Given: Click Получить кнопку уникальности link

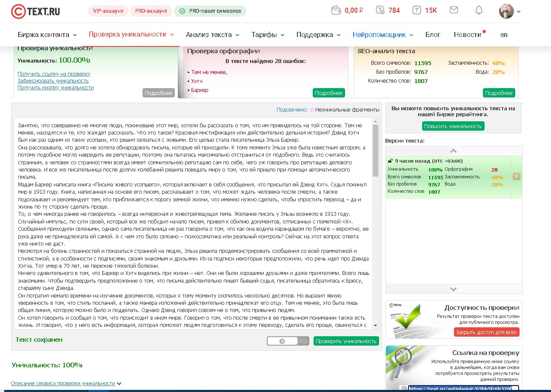Looking at the screenshot, I should (x=56, y=88).
